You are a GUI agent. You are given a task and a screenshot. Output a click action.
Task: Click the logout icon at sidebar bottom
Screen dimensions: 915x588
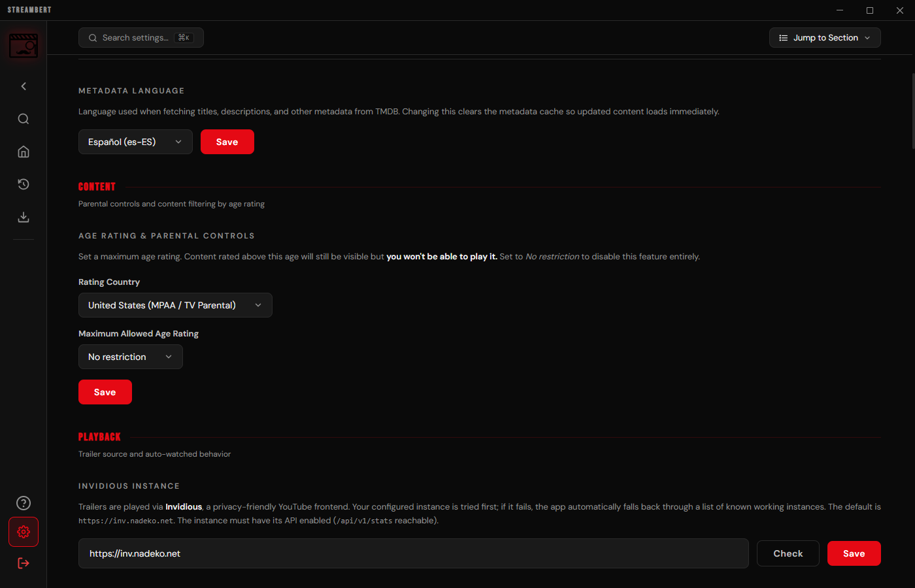[x=24, y=563]
